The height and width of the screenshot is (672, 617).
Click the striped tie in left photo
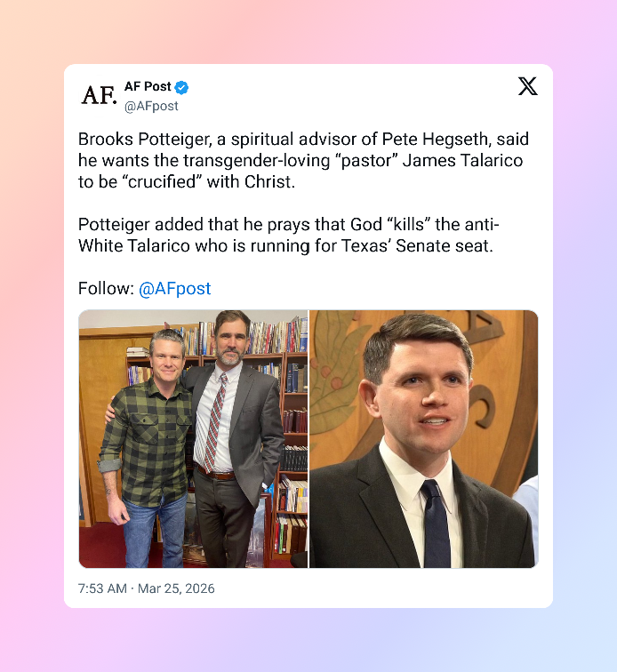coord(214,422)
